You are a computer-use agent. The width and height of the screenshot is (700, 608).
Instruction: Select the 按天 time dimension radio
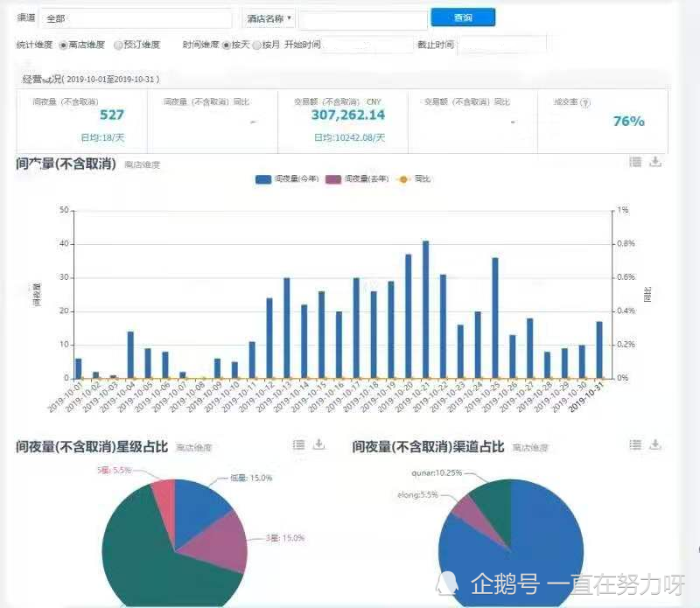(x=227, y=45)
